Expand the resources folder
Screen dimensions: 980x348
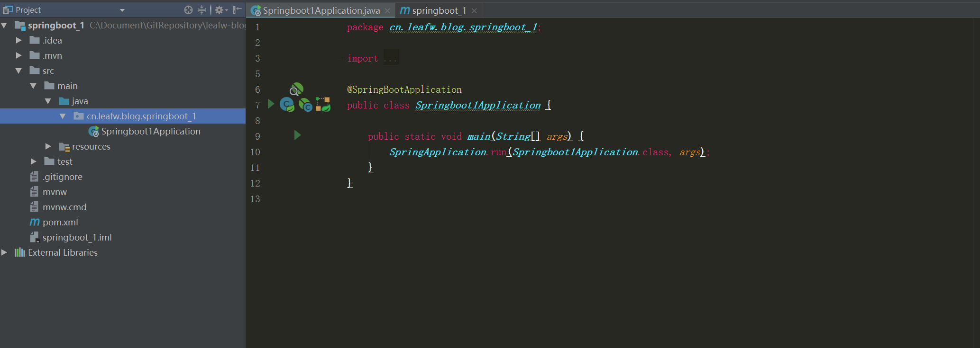click(x=48, y=147)
